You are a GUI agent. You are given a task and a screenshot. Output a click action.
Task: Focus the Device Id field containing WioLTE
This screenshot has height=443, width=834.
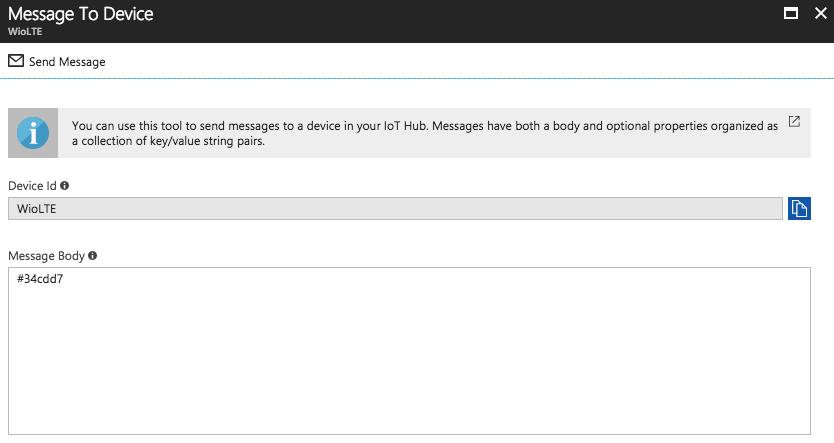395,208
